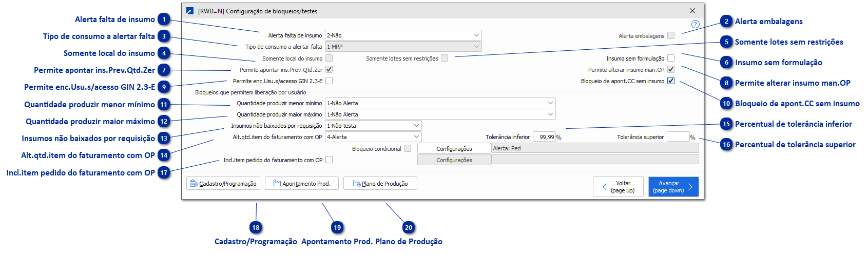Click the help question mark icon
This screenshot has height=255, width=868.
coord(696,24)
